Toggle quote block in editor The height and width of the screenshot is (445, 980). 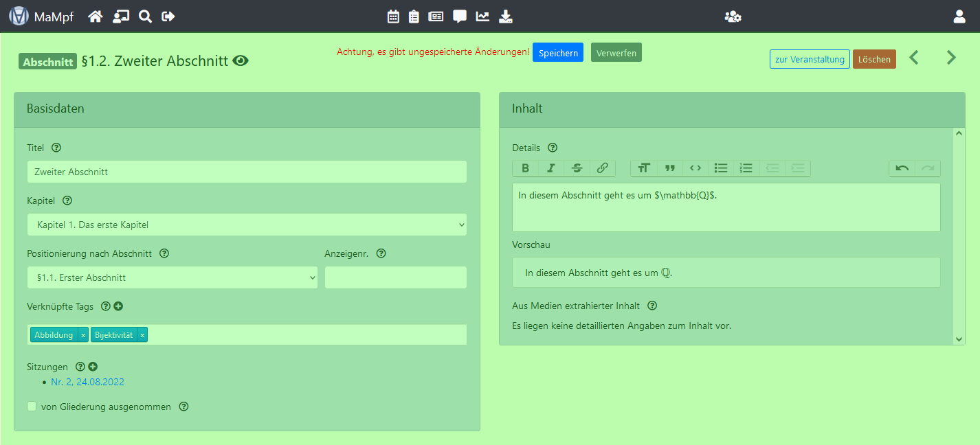670,168
